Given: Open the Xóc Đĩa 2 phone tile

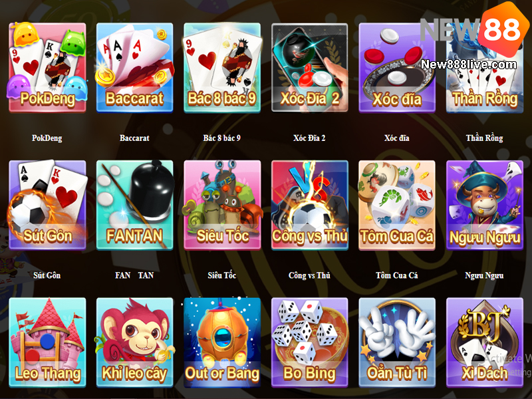Looking at the screenshot, I should (x=309, y=67).
